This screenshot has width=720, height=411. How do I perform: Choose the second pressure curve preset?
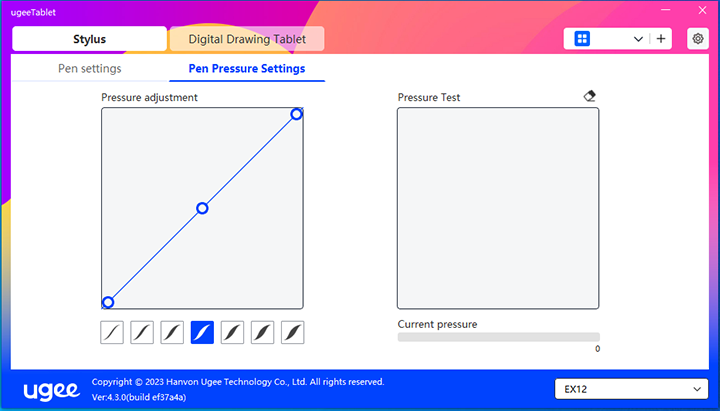tap(142, 332)
